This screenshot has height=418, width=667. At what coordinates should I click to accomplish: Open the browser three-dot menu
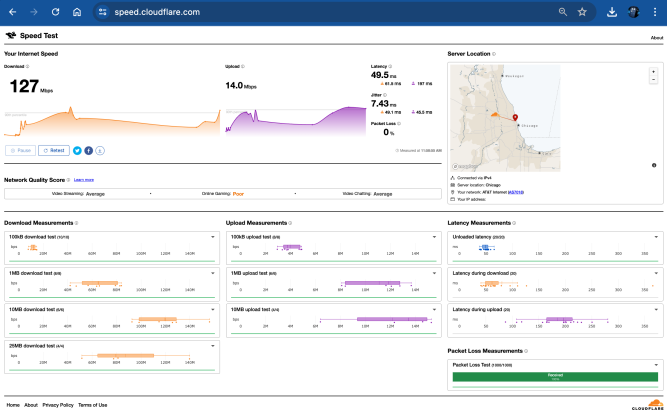click(655, 12)
